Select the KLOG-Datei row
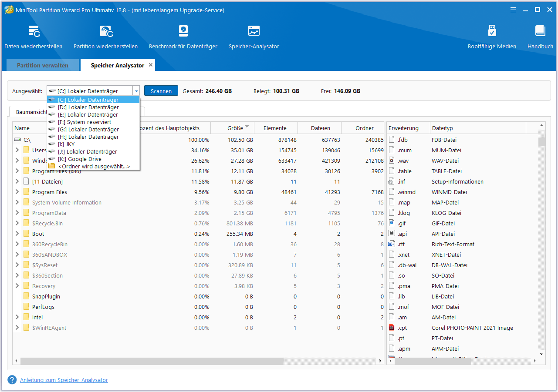Screen dimensions: 558x392 463,213
